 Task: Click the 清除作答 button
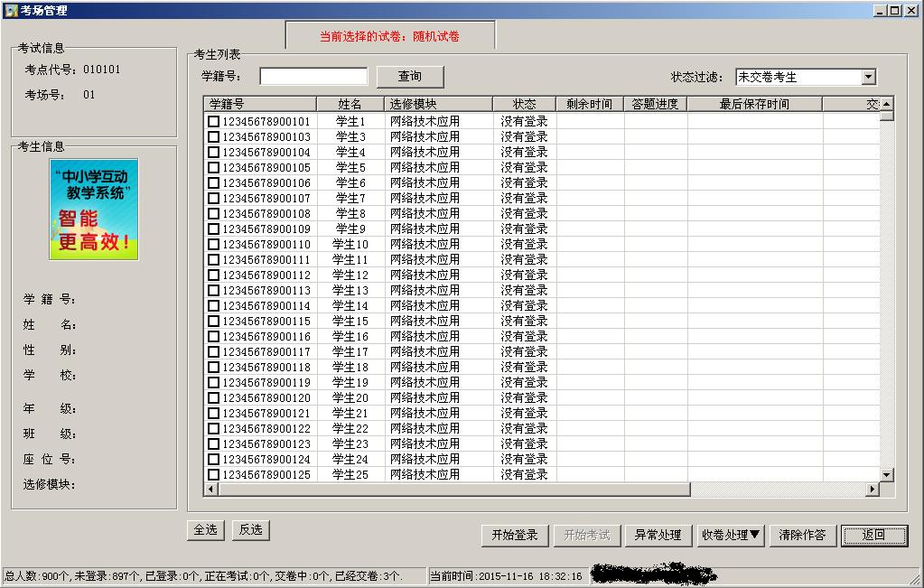click(x=802, y=535)
